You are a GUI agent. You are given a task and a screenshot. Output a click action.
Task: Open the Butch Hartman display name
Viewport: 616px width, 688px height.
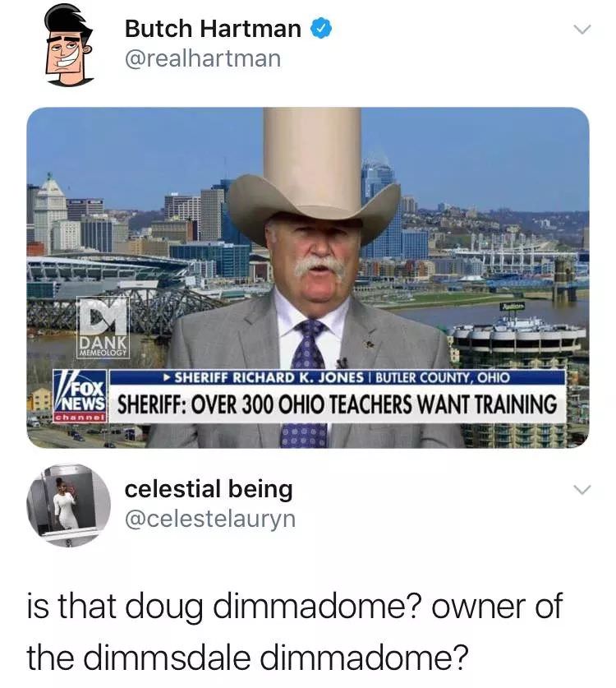click(x=213, y=29)
